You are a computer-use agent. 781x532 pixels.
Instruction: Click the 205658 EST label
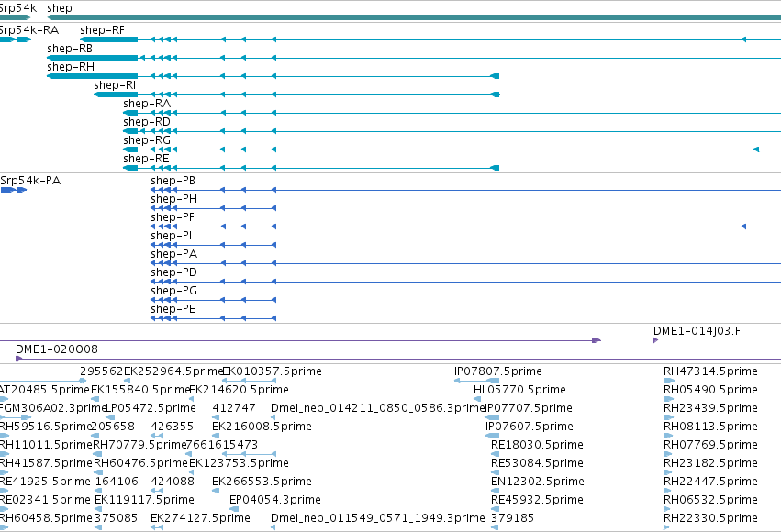point(113,427)
